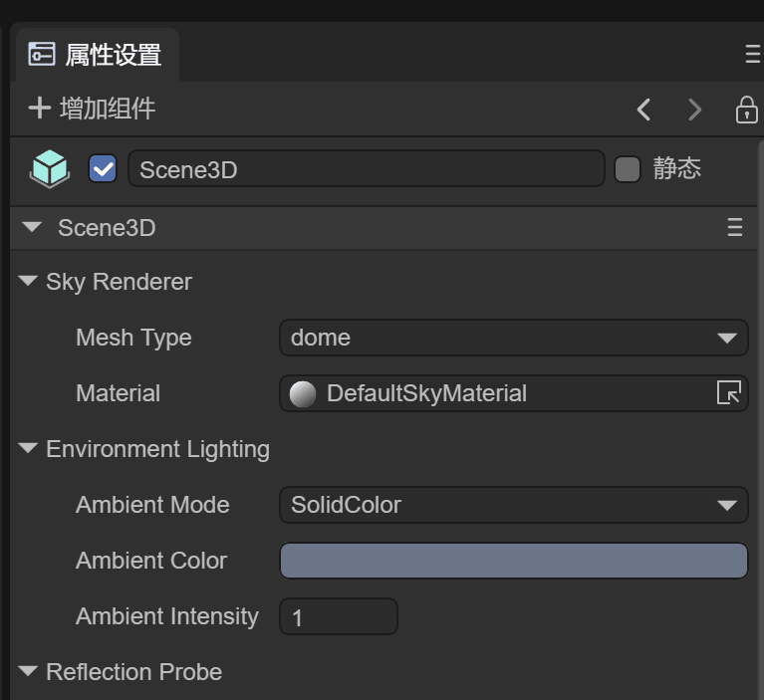764x700 pixels.
Task: Click the Ambient Intensity value field
Action: (x=338, y=617)
